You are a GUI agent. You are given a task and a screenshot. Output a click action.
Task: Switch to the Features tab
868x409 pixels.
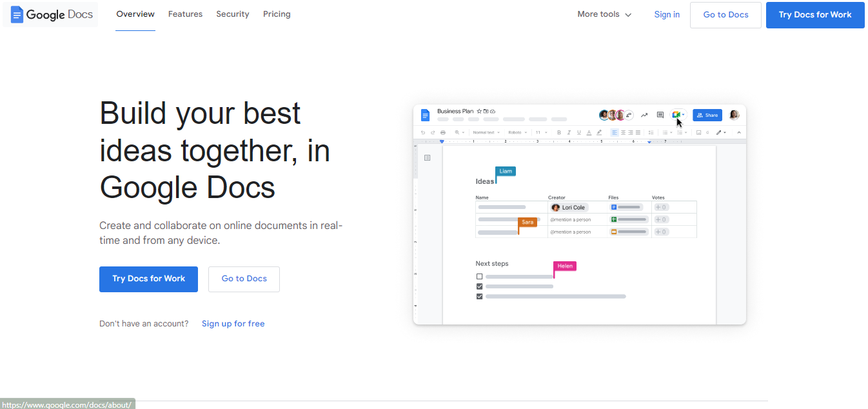pos(185,14)
